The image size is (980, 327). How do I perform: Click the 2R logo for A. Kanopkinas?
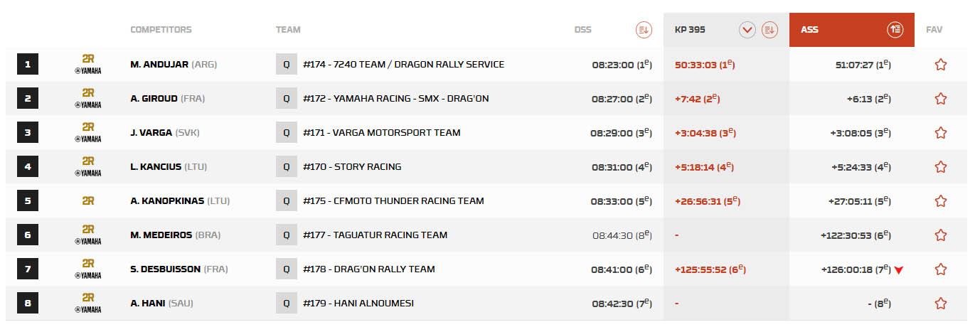[x=88, y=201]
